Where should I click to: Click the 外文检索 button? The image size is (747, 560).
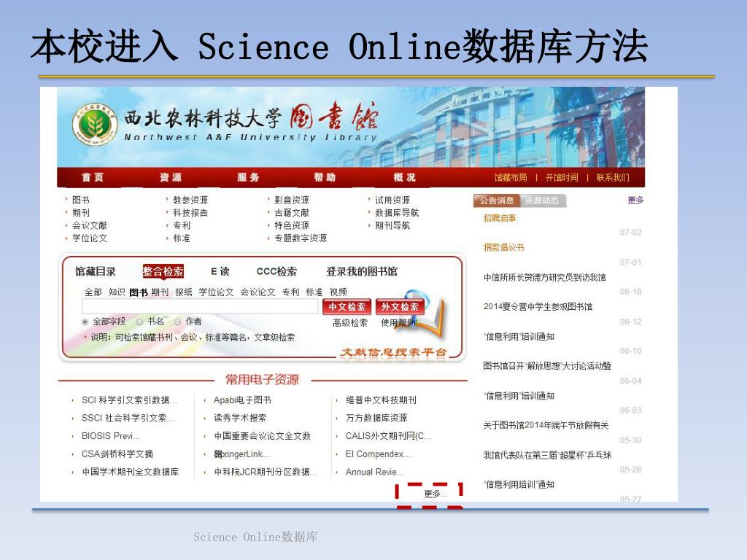(x=400, y=307)
